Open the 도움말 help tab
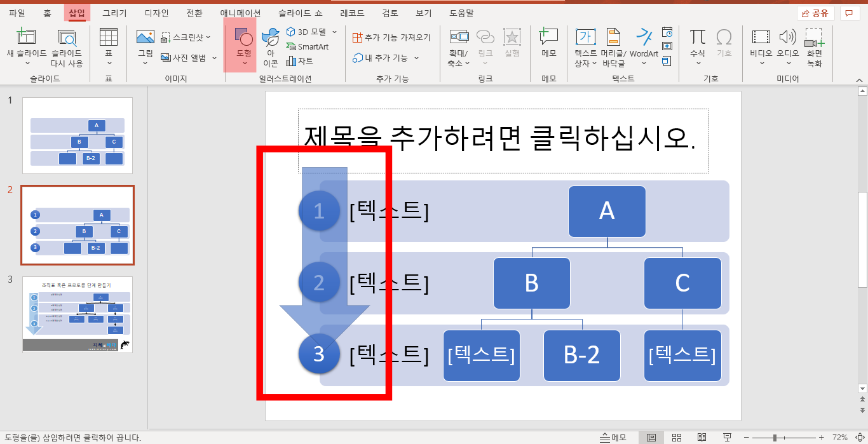The height and width of the screenshot is (444, 868). point(461,13)
